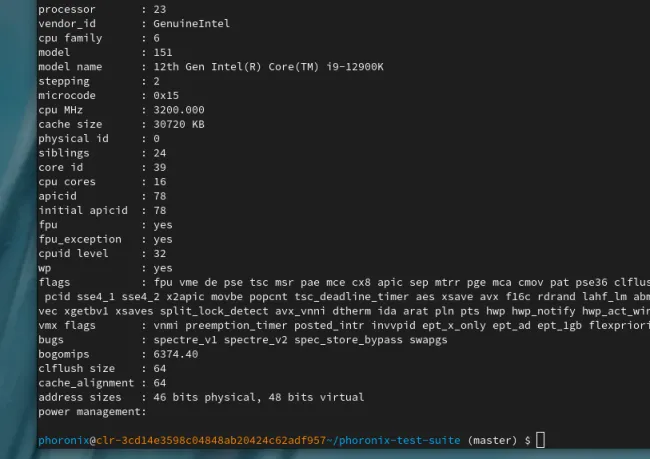650x459 pixels.
Task: Click the "vmx flags" label
Action: point(67,326)
